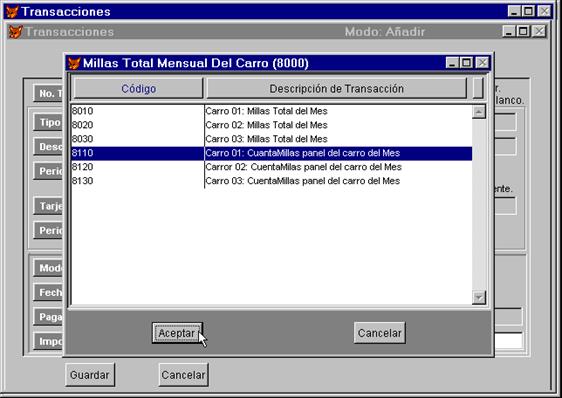
Task: Click the fox icon in the dialog title bar
Action: tap(74, 63)
